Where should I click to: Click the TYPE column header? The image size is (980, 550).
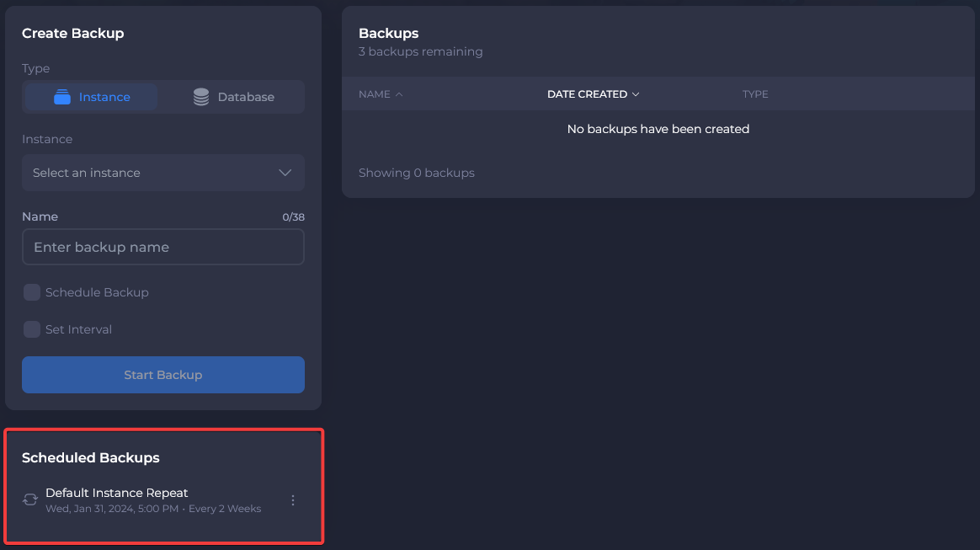[754, 93]
